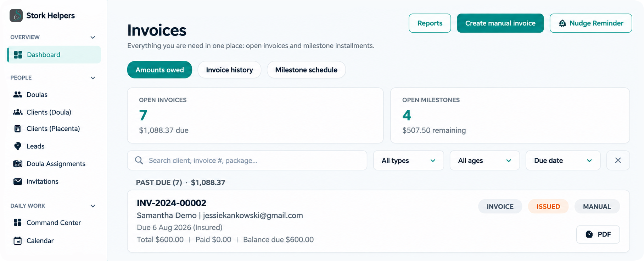Click the MANUAL badge
The height and width of the screenshot is (261, 644).
597,207
